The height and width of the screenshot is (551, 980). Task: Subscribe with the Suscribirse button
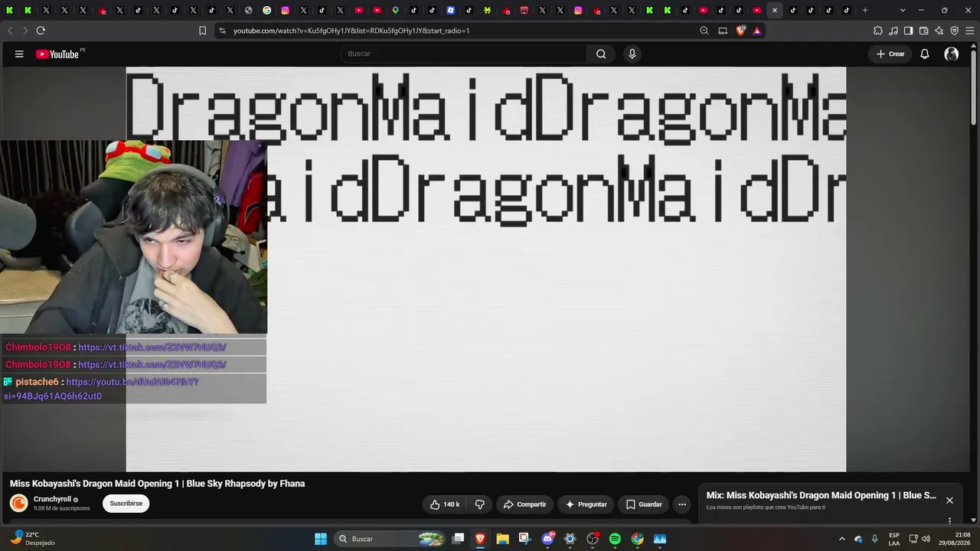click(x=126, y=504)
